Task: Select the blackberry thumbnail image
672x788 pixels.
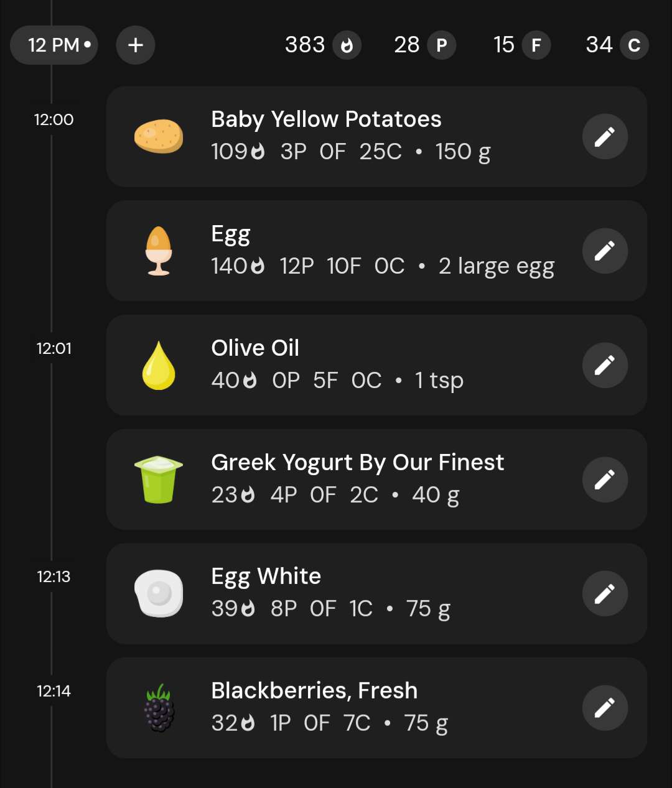Action: [x=159, y=708]
